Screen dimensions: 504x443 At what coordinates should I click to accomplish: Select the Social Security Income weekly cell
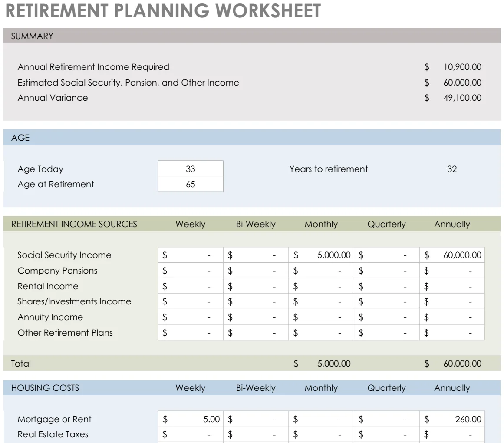(x=190, y=255)
